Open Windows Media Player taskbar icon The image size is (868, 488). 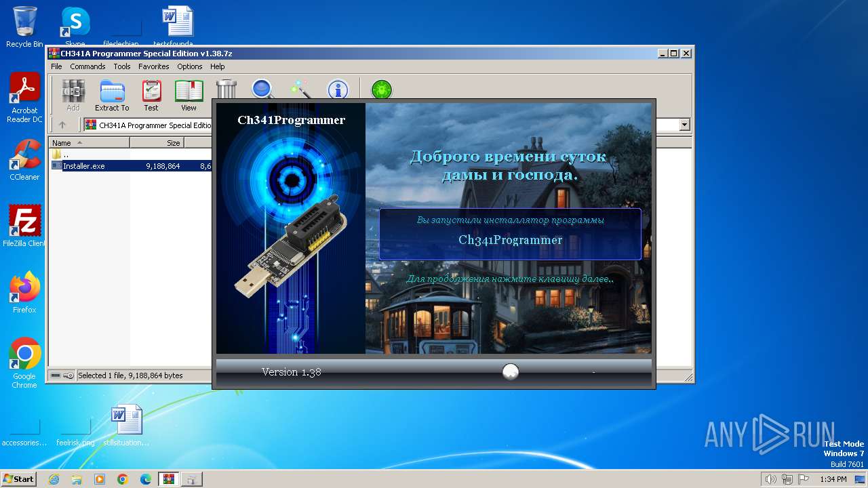(x=100, y=479)
